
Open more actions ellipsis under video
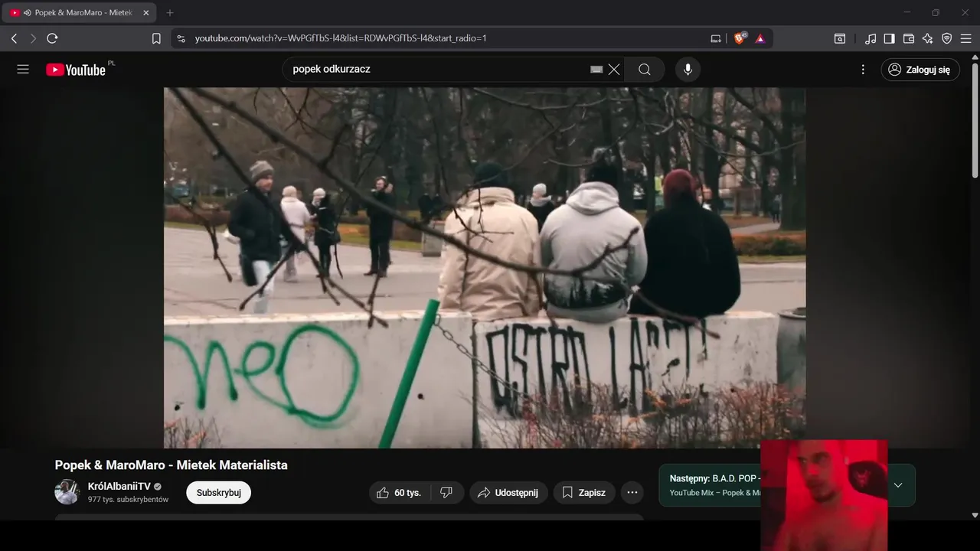(632, 493)
